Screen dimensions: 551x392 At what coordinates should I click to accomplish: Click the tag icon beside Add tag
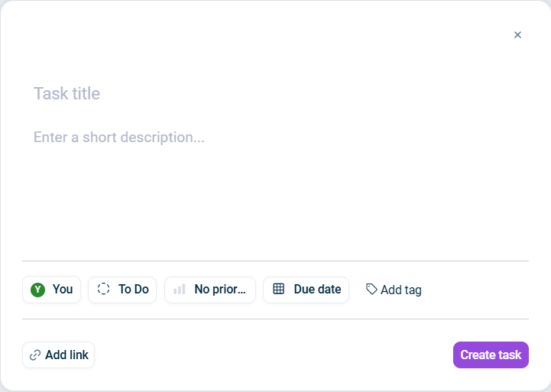coord(371,289)
